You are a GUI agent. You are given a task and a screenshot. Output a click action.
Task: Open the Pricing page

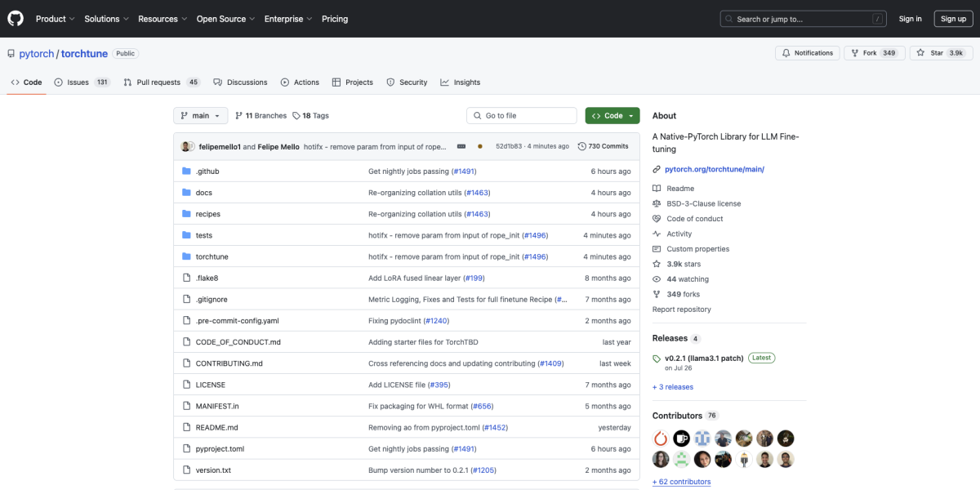pyautogui.click(x=335, y=19)
